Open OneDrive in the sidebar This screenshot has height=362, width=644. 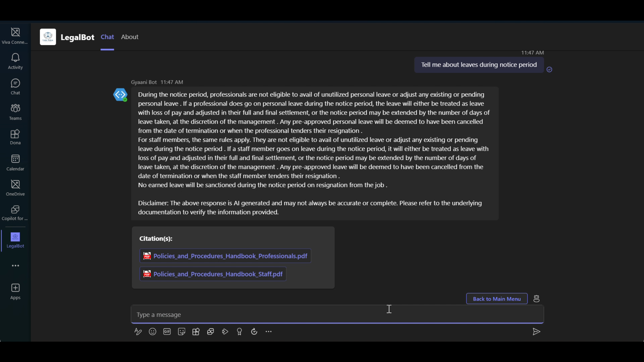15,188
